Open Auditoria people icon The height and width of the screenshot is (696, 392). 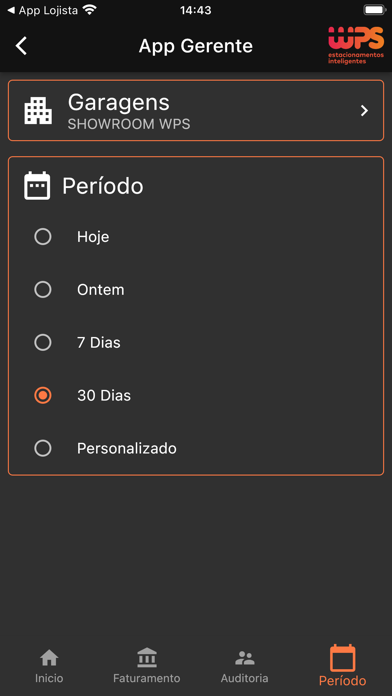(x=245, y=658)
